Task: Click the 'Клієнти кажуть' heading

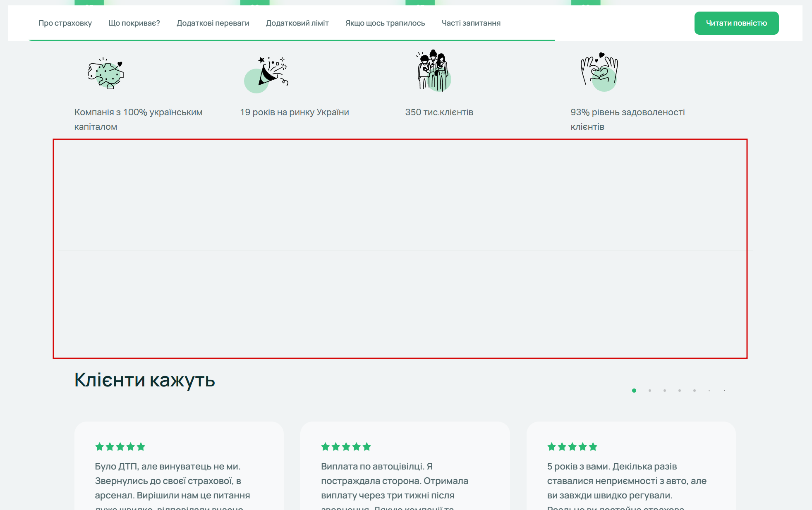Action: click(x=145, y=380)
